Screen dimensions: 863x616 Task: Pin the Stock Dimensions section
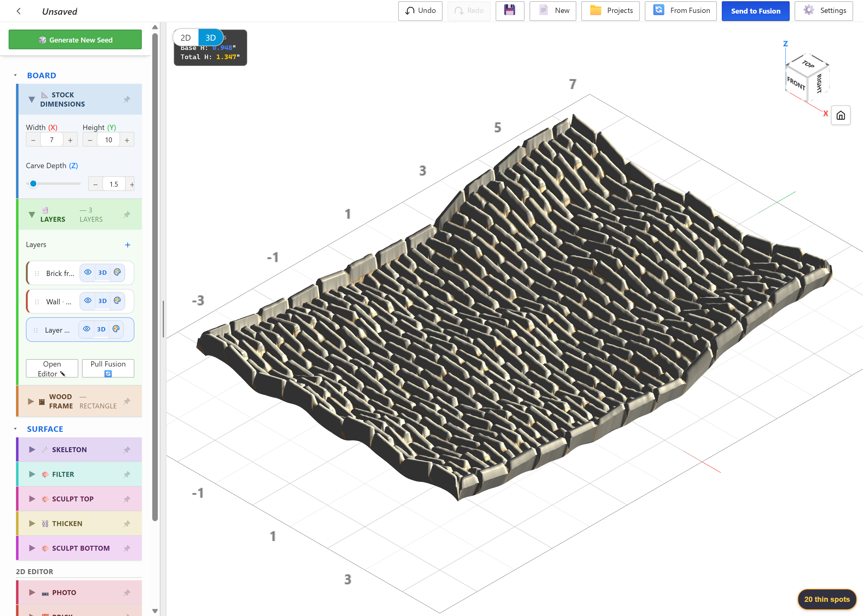coord(127,99)
